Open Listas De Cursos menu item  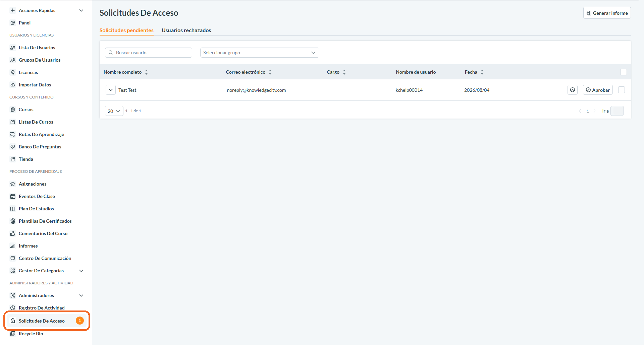(x=36, y=122)
